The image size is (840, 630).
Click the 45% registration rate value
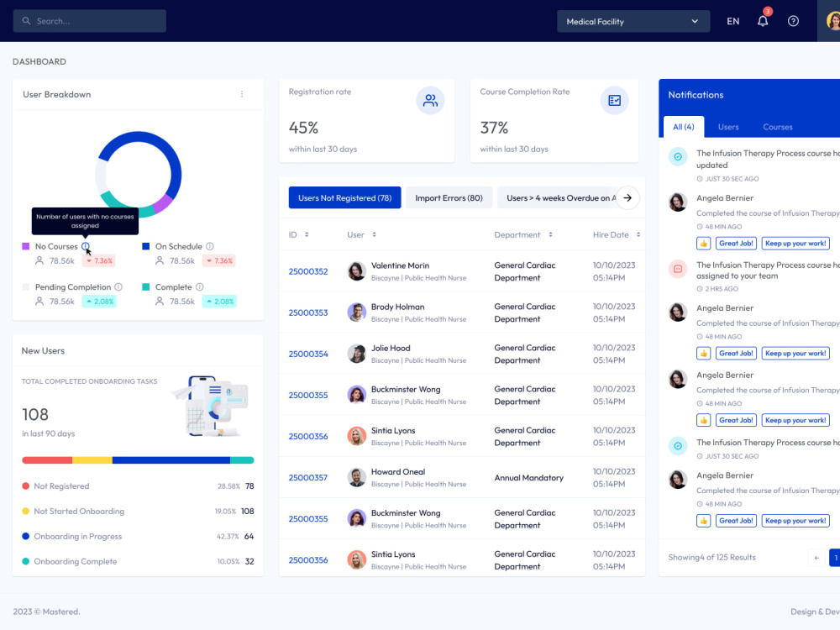point(303,128)
